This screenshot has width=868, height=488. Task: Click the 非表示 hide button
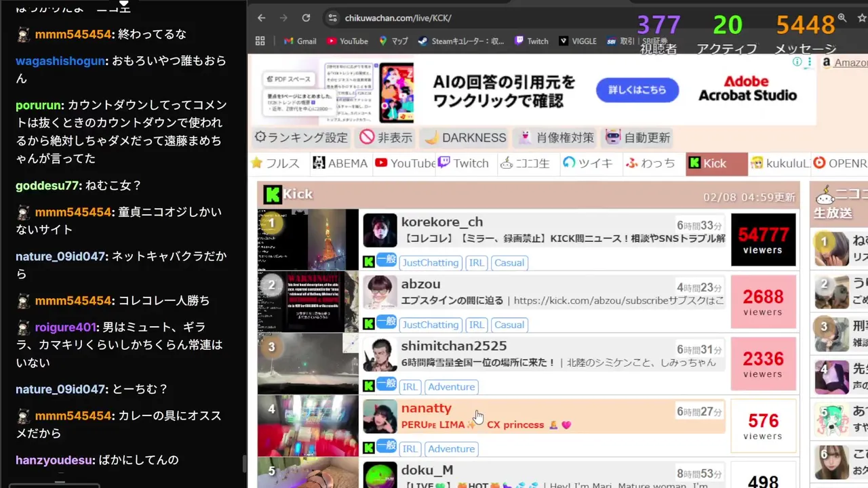pos(386,138)
